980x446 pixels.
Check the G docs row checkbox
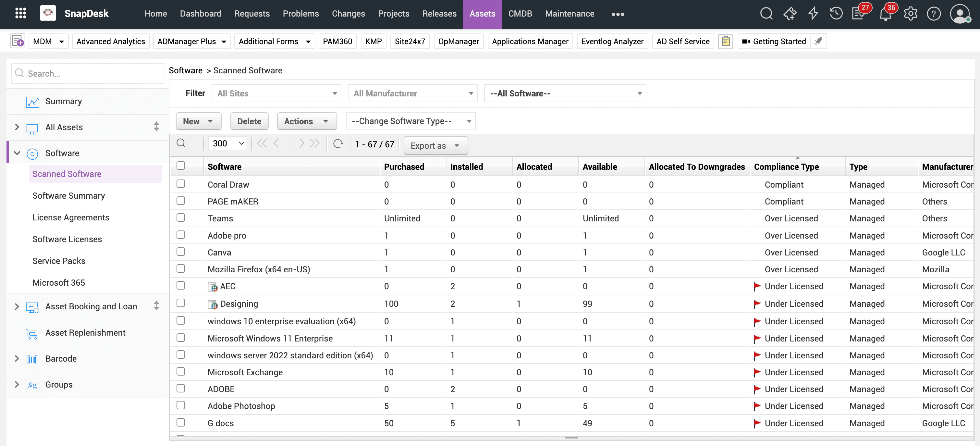[x=181, y=422]
